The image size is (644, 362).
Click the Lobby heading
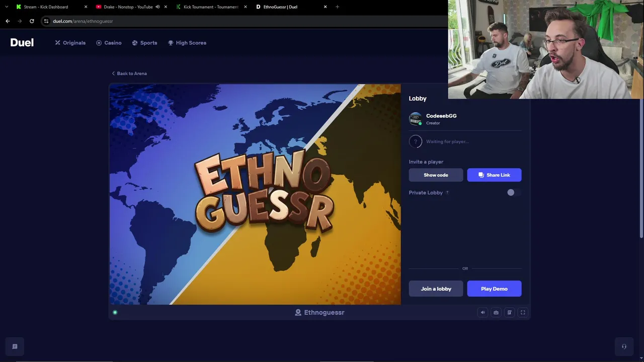pos(418,99)
